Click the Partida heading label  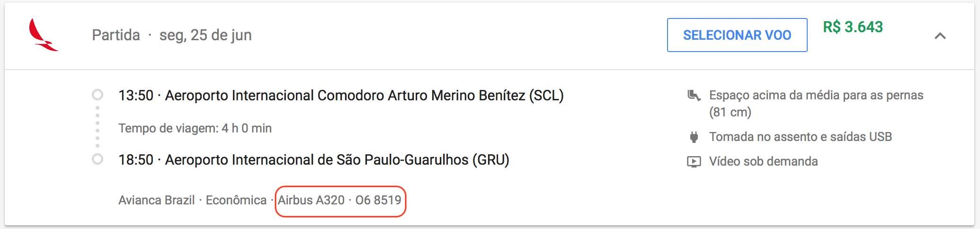click(x=116, y=35)
